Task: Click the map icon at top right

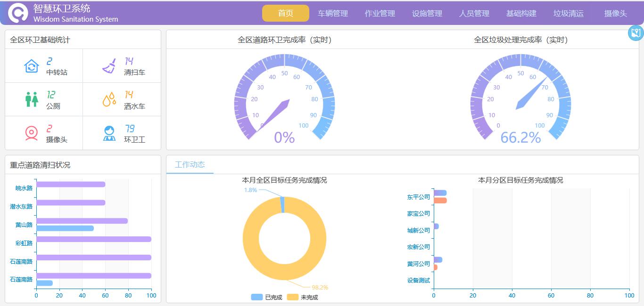Action: tap(636, 33)
